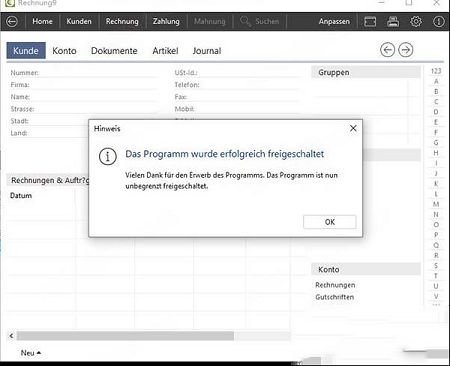Viewport: 450px width, 366px height.
Task: Click Rechnungen in the Konto panel
Action: pos(335,285)
